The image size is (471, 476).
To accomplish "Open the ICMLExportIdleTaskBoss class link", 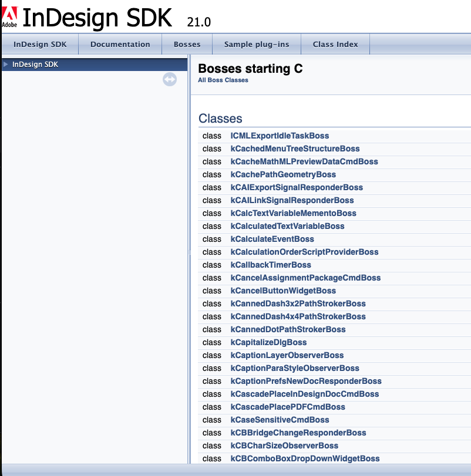I will click(x=280, y=136).
